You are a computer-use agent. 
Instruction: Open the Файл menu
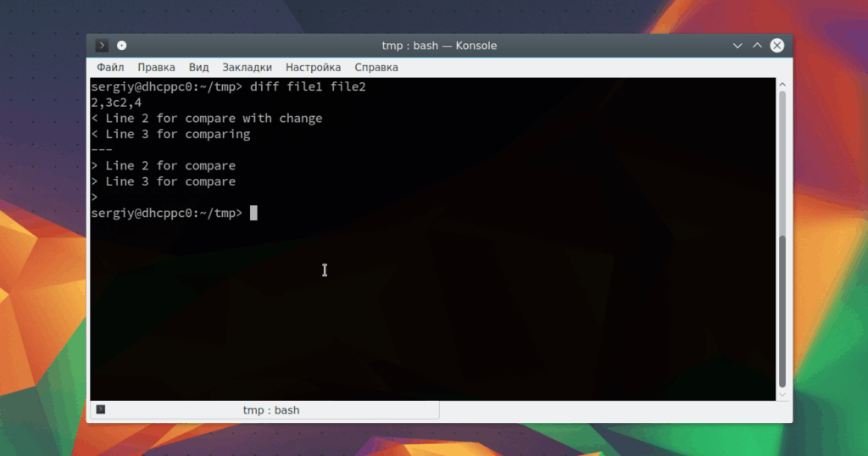(x=110, y=68)
